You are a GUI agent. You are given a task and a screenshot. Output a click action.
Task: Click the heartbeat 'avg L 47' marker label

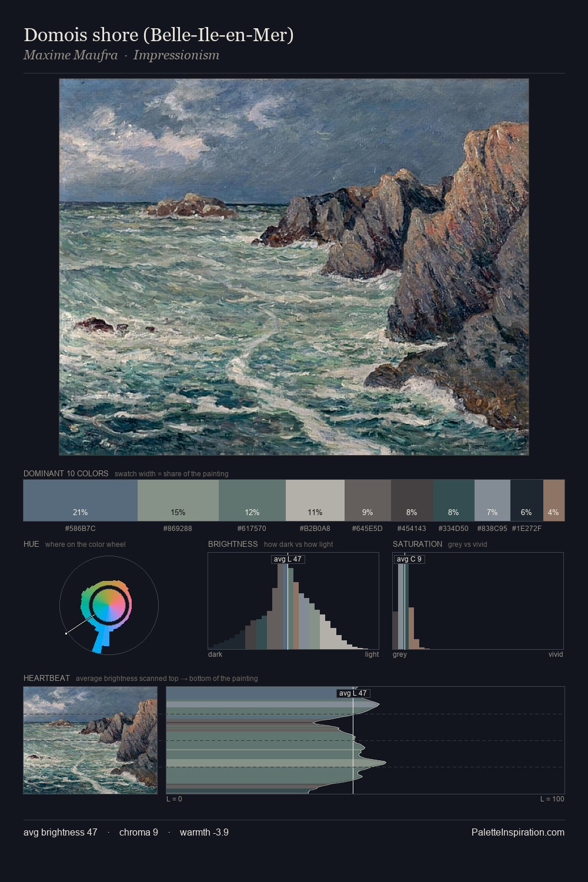click(x=353, y=693)
